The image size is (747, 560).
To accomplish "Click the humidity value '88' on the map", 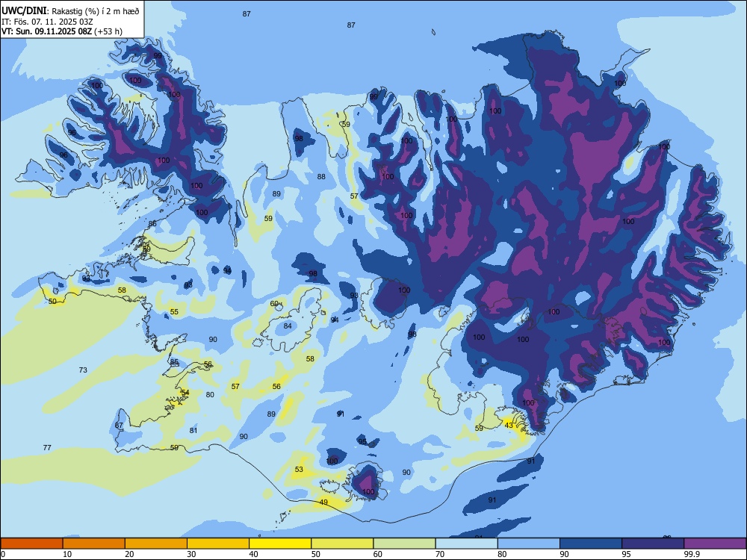I will 321,176.
